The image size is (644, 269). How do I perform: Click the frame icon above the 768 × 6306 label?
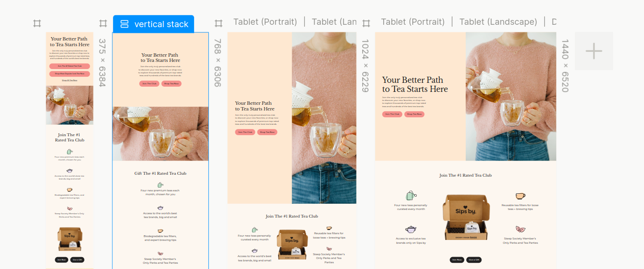[x=219, y=23]
